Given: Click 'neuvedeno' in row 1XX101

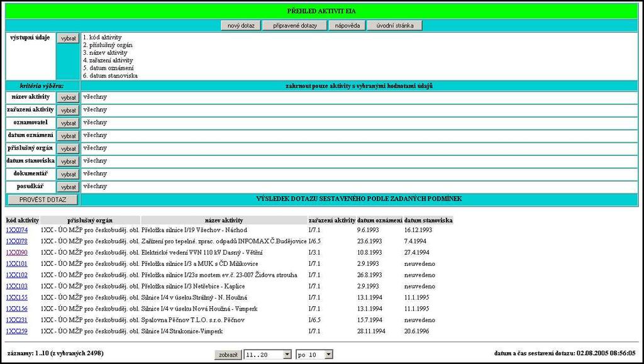Looking at the screenshot, I should point(419,264).
